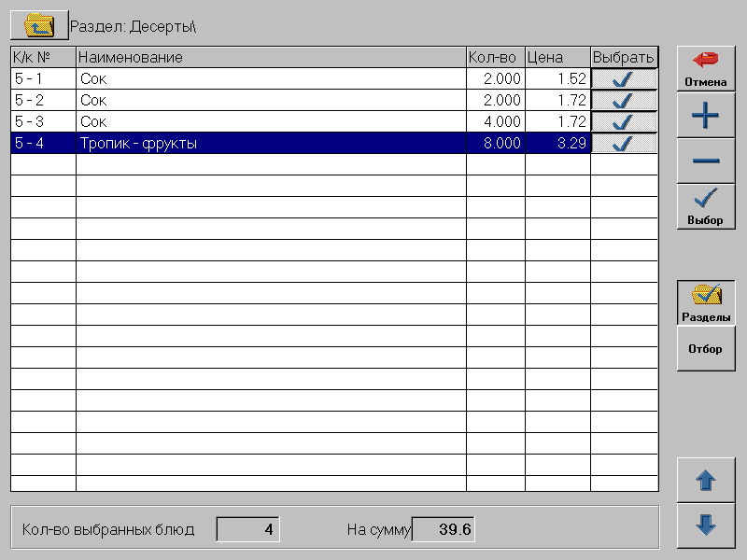This screenshot has height=560, width=747.
Task: Click the code cell 5 - 1
Action: click(x=43, y=78)
